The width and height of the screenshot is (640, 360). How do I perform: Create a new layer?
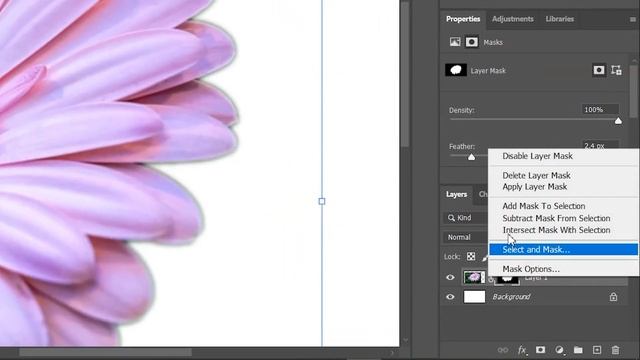click(597, 350)
